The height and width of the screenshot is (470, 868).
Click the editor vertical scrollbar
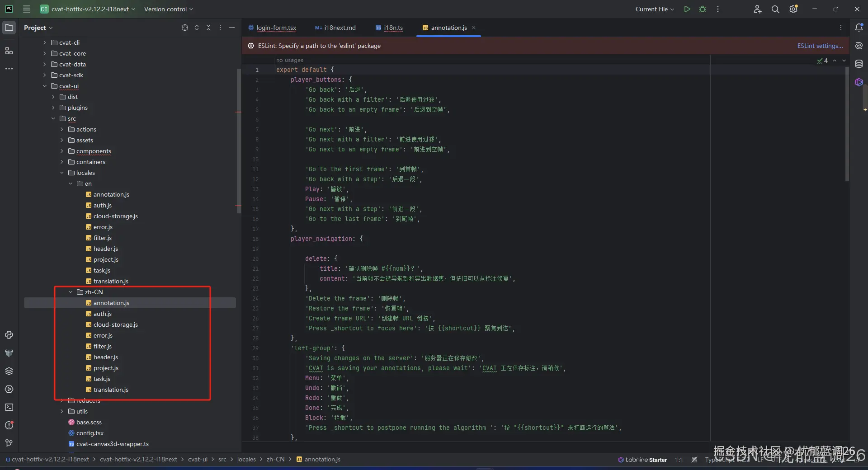tap(847, 123)
